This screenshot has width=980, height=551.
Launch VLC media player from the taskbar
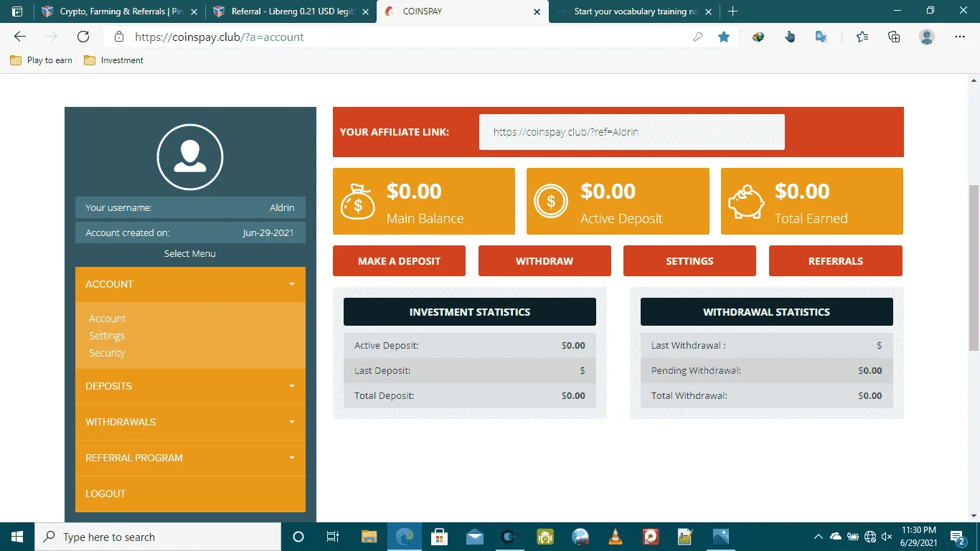point(615,537)
